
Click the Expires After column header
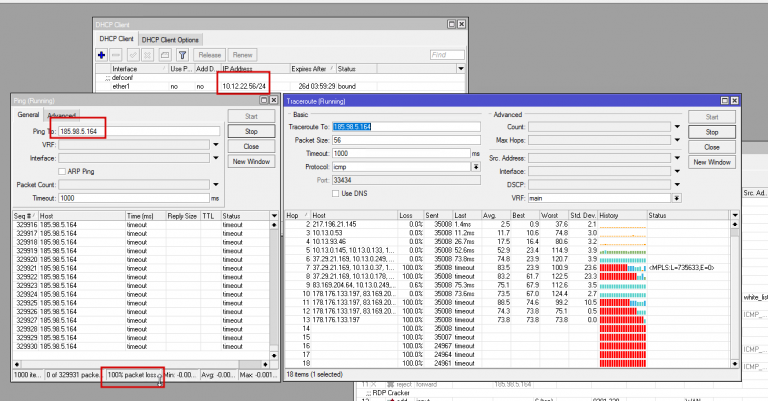click(x=312, y=69)
